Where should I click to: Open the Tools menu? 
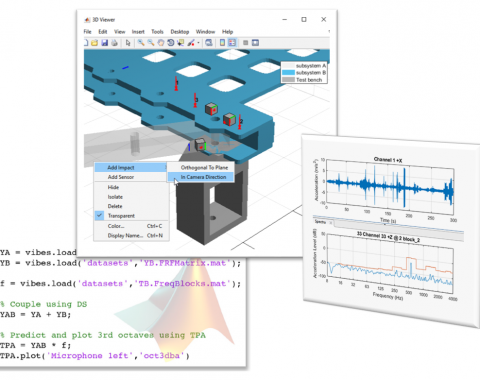157,32
